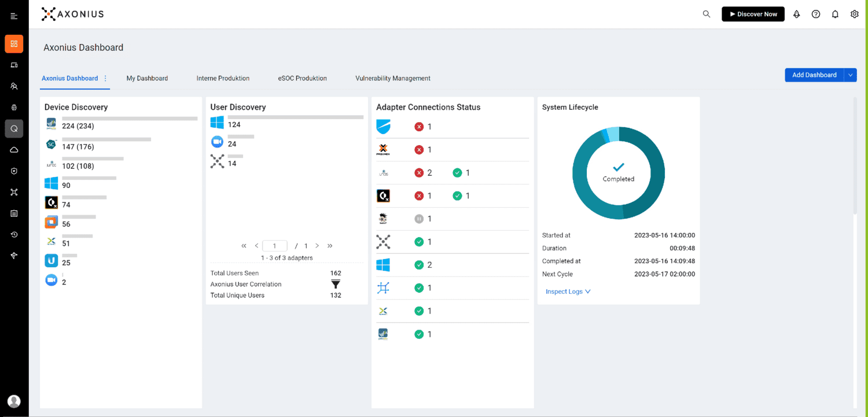
Task: Go to previous page of User Discovery adapters
Action: click(256, 246)
